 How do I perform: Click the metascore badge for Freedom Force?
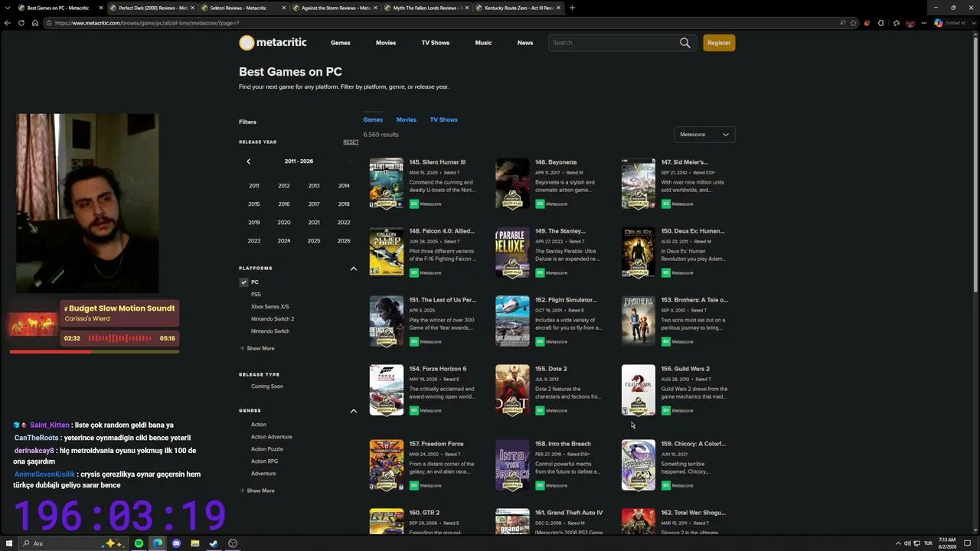click(413, 485)
